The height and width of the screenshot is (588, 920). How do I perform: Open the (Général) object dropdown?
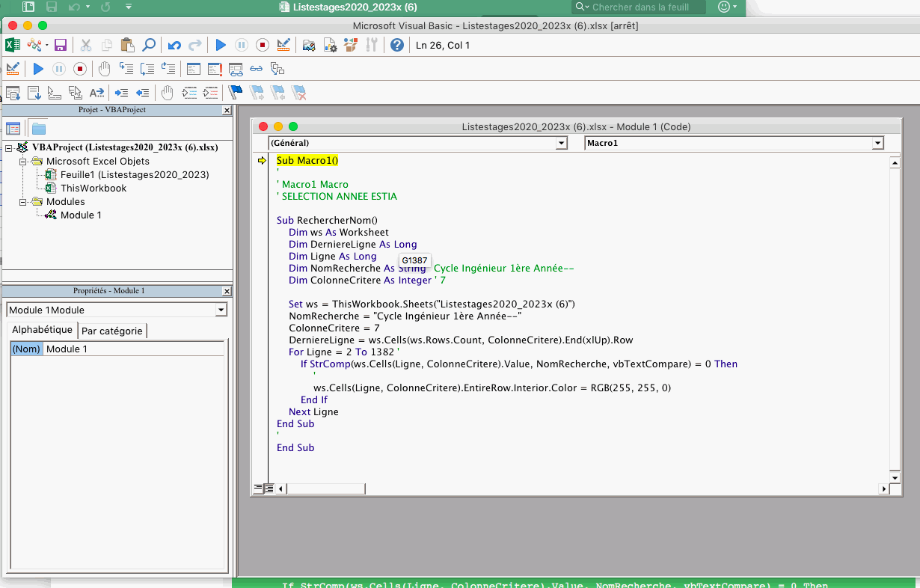coord(562,143)
